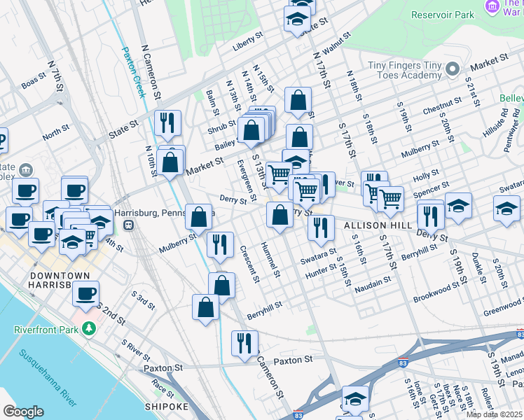The height and width of the screenshot is (420, 524).
Task: Open the restaurant marker above ALLISON HILL Derry St
Action: (431, 218)
